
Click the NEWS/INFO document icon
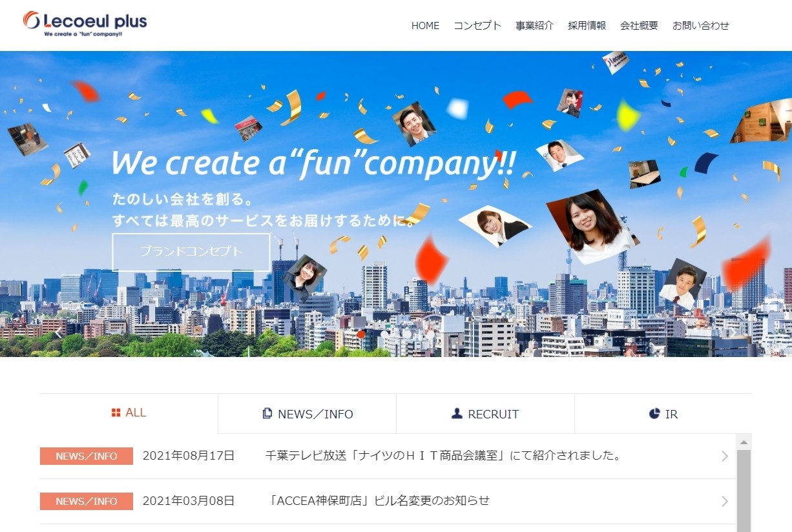[x=267, y=413]
